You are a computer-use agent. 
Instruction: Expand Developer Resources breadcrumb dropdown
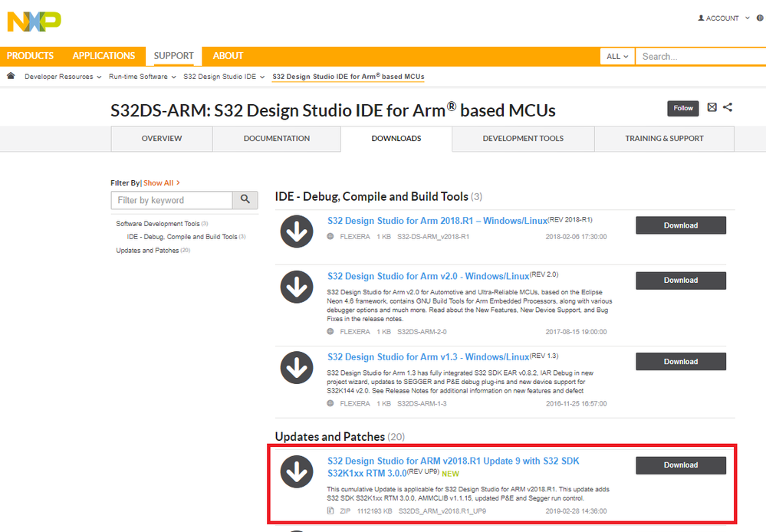pos(99,77)
